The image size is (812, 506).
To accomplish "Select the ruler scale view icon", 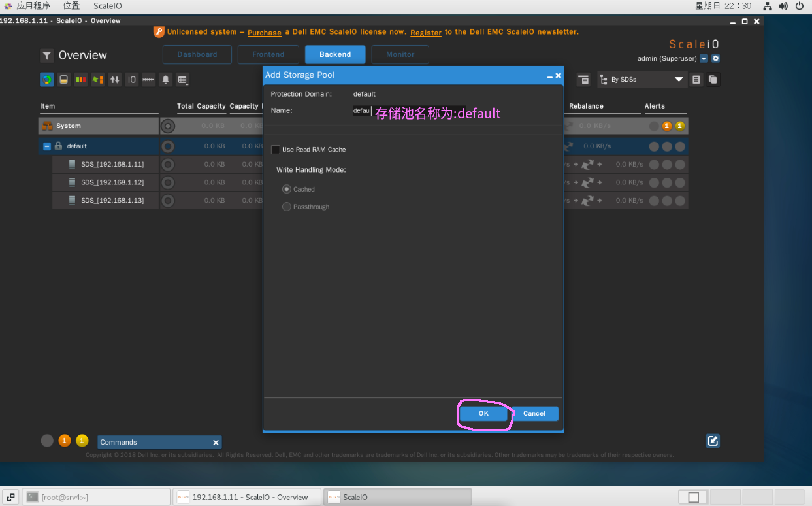I will coord(149,79).
